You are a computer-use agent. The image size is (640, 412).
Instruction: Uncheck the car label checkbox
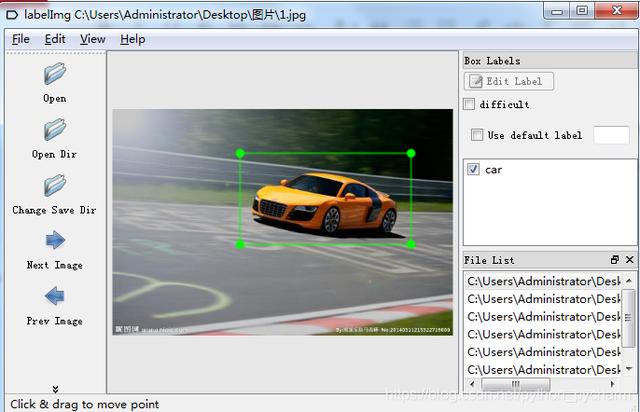coord(473,170)
